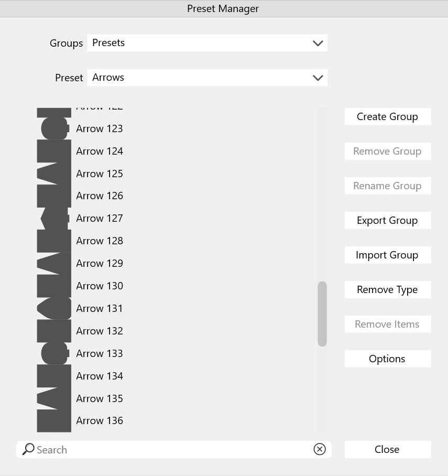Screen dimensions: 448x476
Task: Click Export Group
Action: pyautogui.click(x=387, y=220)
